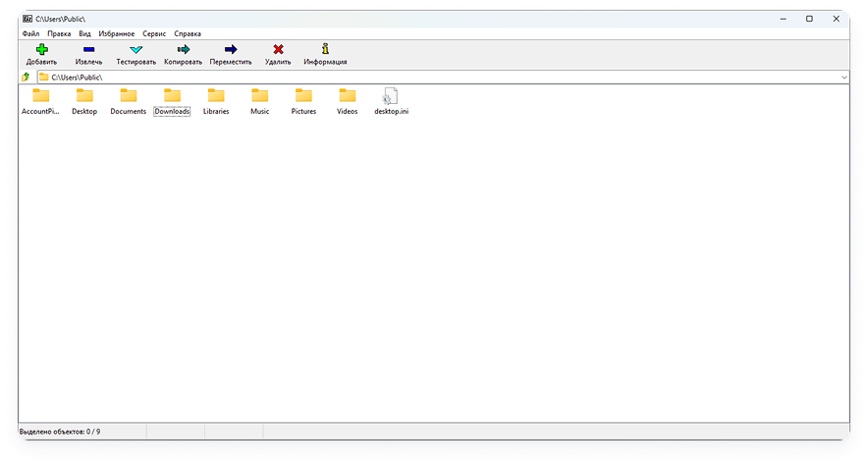
Task: Click the Переместить (Move) blue arrow icon
Action: coord(231,49)
